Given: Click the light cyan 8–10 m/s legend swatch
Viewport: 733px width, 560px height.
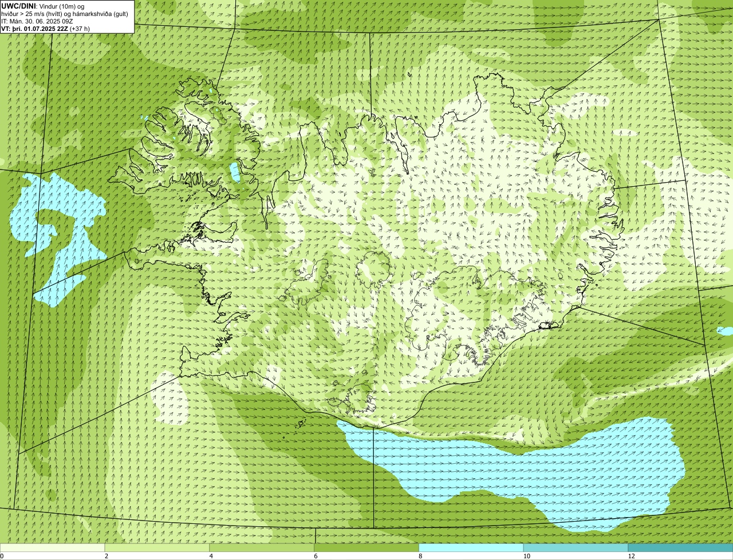Looking at the screenshot, I should (x=471, y=548).
